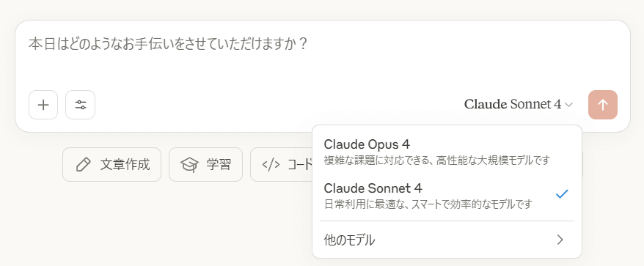The height and width of the screenshot is (266, 644).
Task: Click the 日常利用に最適な description under Sonnet 4
Action: tap(428, 204)
